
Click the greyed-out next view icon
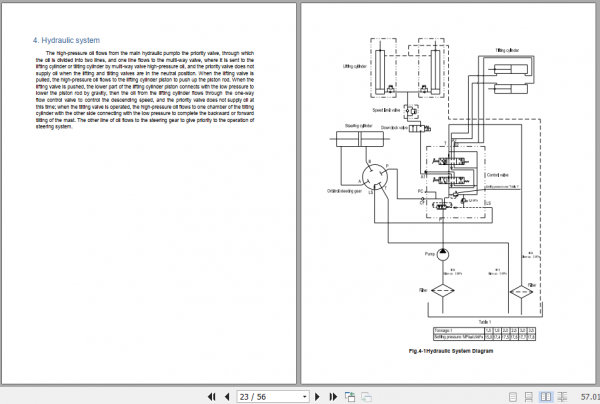coord(366,397)
